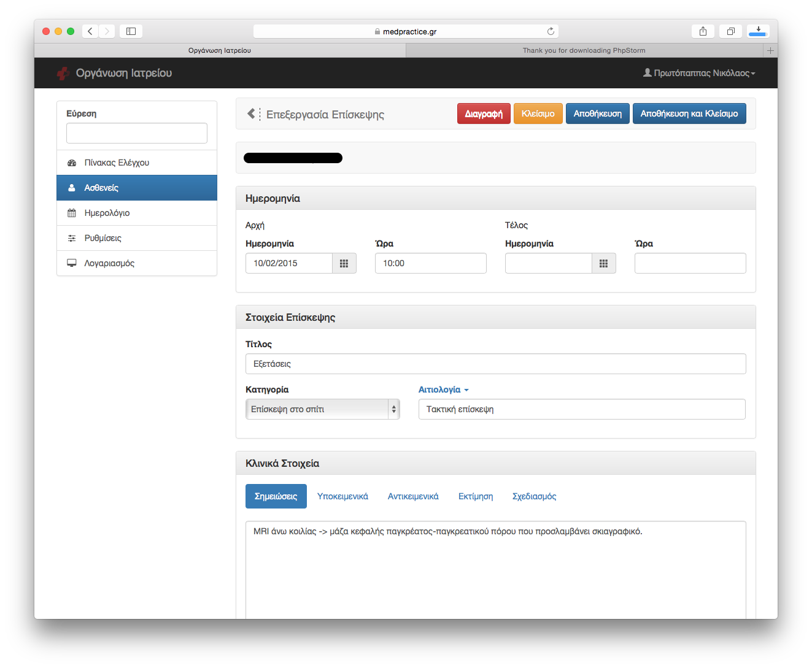Click the Εύρεση search field
Viewport: 812px width, 668px height.
pyautogui.click(x=137, y=133)
